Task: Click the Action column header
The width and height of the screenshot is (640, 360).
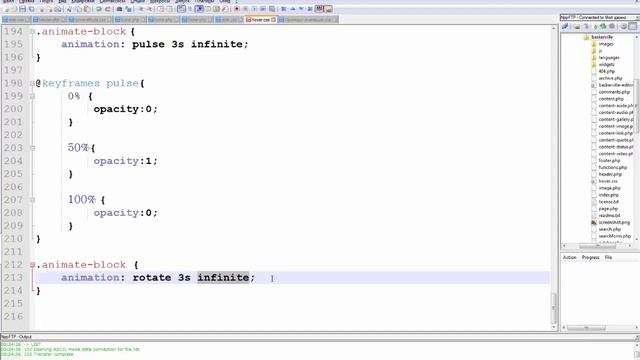Action: [570, 258]
